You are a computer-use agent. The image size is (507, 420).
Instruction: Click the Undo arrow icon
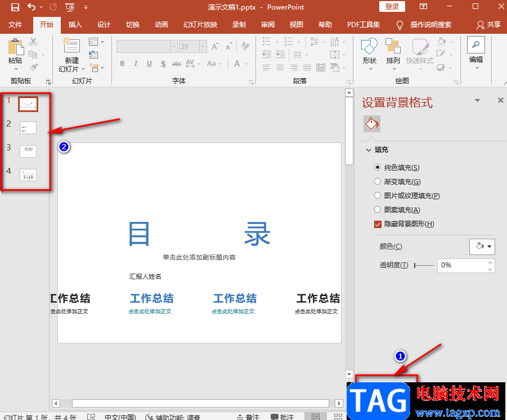(32, 7)
